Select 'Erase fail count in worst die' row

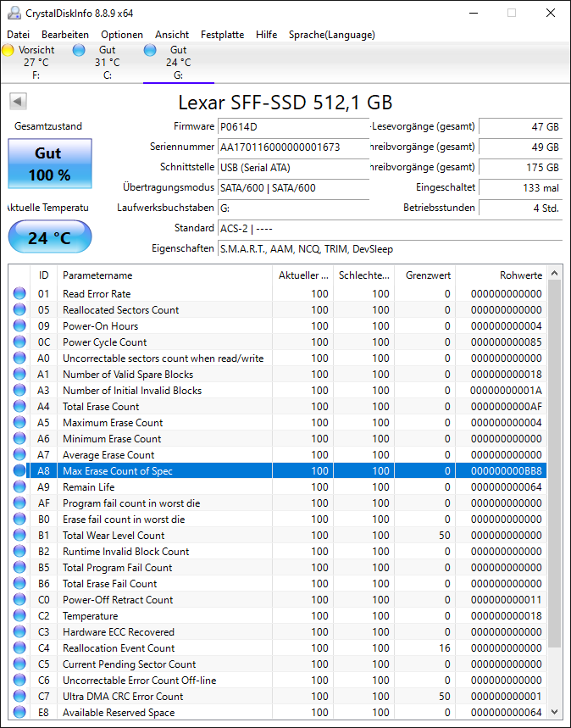click(x=278, y=519)
